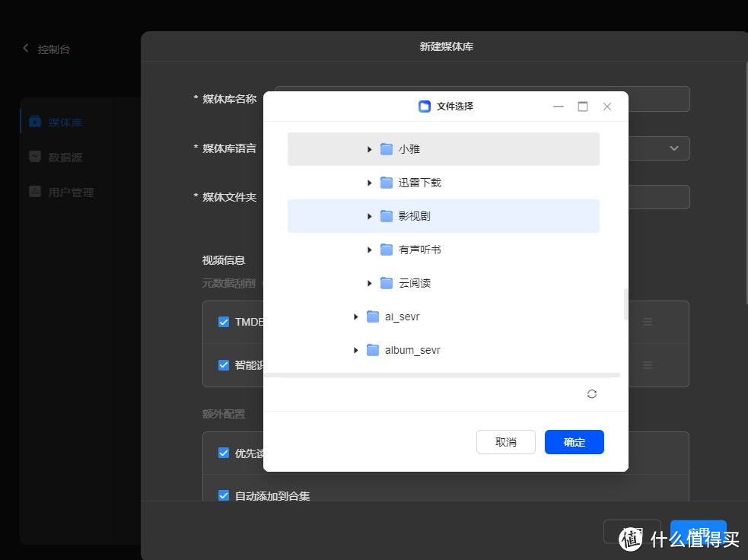Image resolution: width=748 pixels, height=560 pixels.
Task: Click the file dialog vertical scrollbar
Action: coord(625,304)
